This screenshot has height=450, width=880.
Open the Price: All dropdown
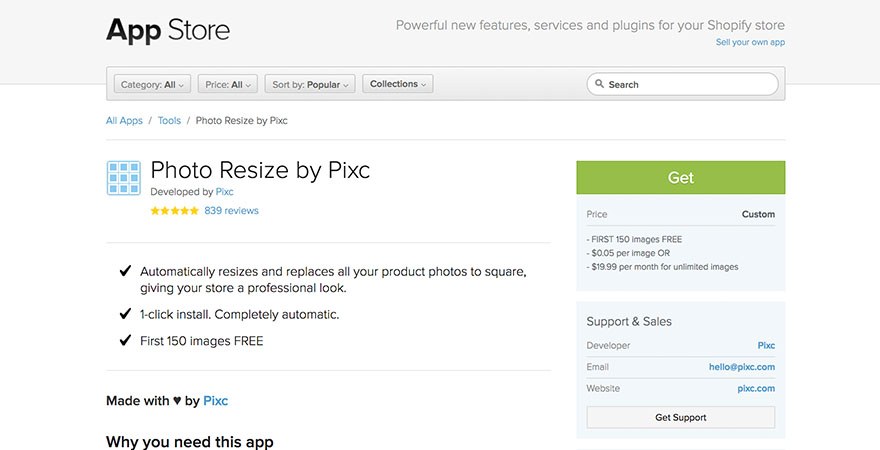(x=228, y=84)
